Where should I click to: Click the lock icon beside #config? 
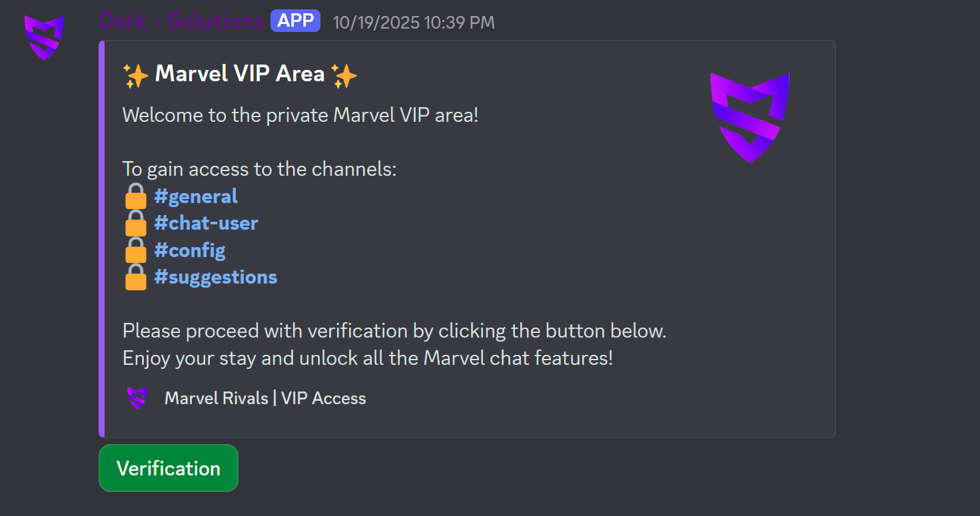(136, 250)
